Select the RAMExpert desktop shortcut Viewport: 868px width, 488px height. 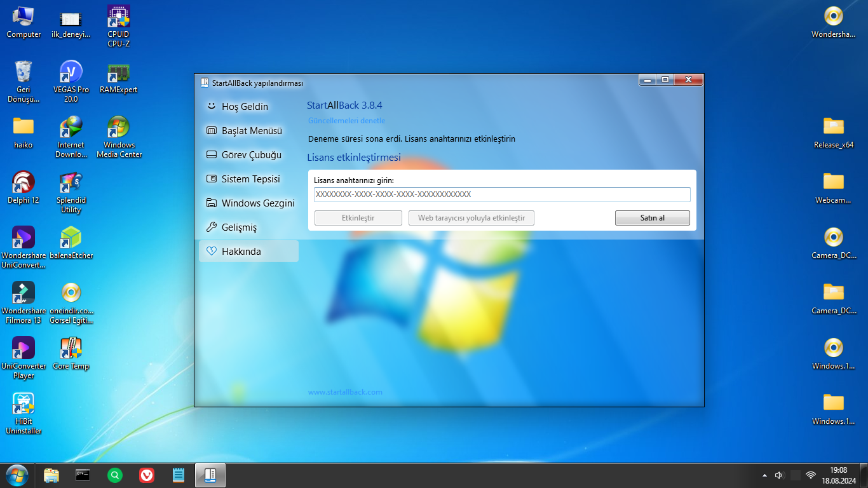click(119, 78)
